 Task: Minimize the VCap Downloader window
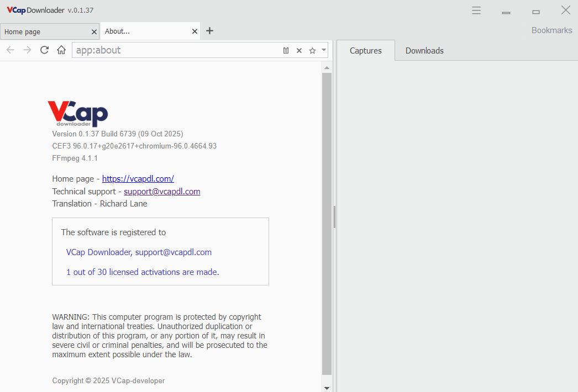(x=506, y=12)
